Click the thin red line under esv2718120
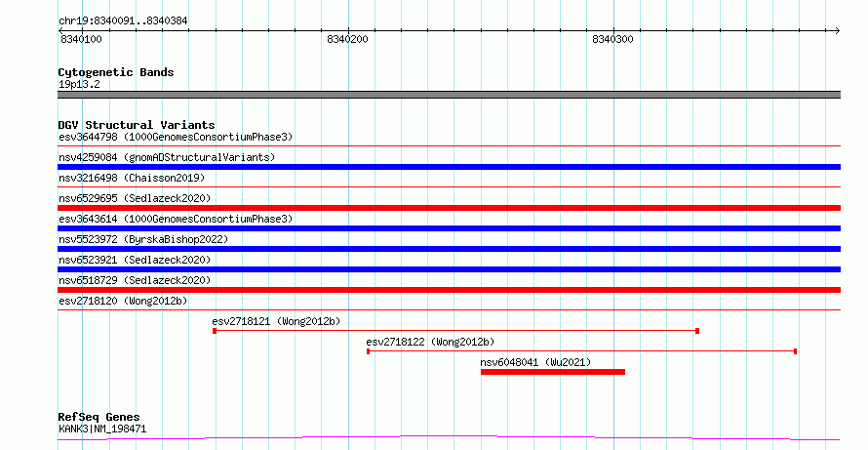 [449, 310]
